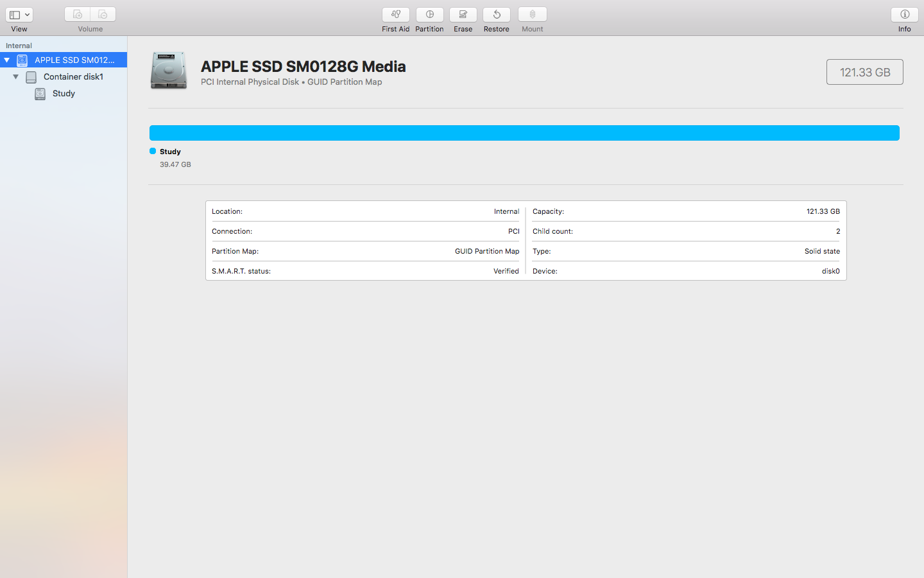Click the Study legend label
Screen dimensions: 924x578
pos(170,152)
